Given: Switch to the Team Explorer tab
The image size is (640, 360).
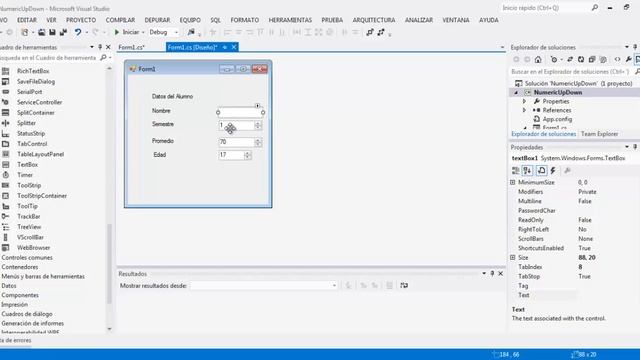Looking at the screenshot, I should tap(599, 134).
